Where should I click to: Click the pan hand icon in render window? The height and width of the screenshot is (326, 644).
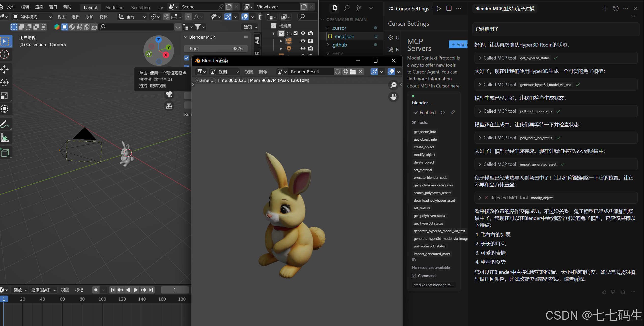(393, 97)
